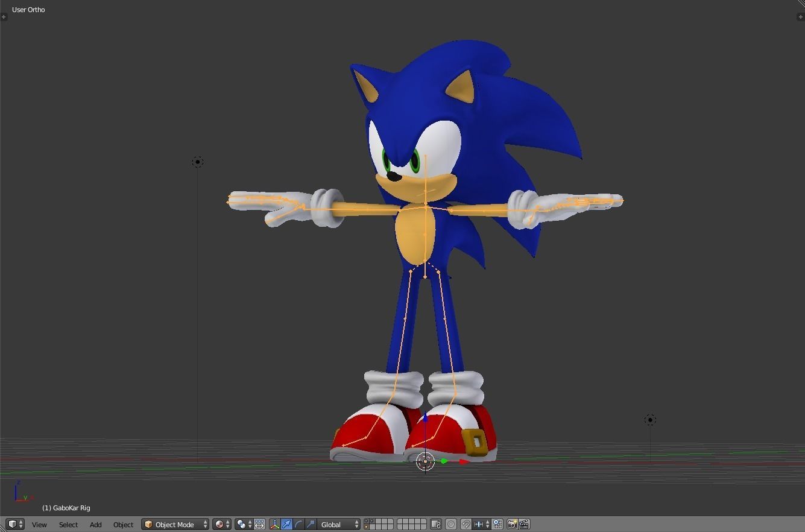Click the OpenGL render animation clapper icon
This screenshot has height=532, width=805.
[524, 524]
